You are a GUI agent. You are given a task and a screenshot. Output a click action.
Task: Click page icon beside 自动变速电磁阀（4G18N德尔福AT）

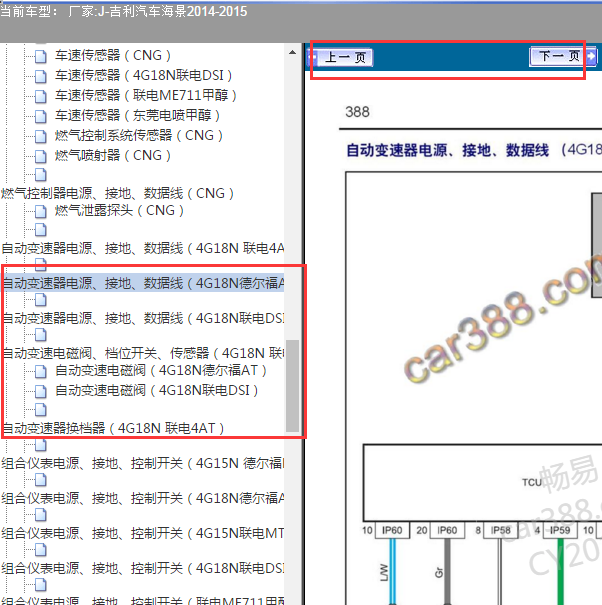click(41, 371)
